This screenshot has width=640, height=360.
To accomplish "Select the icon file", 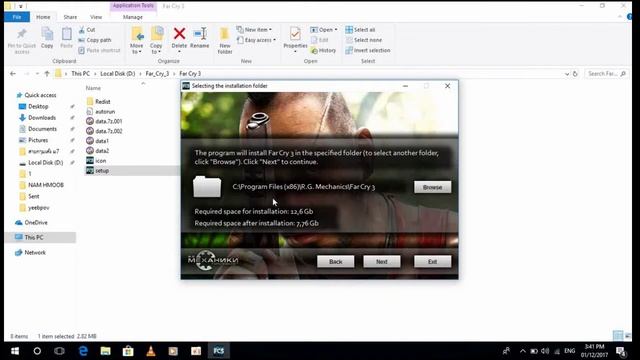I will (x=100, y=161).
